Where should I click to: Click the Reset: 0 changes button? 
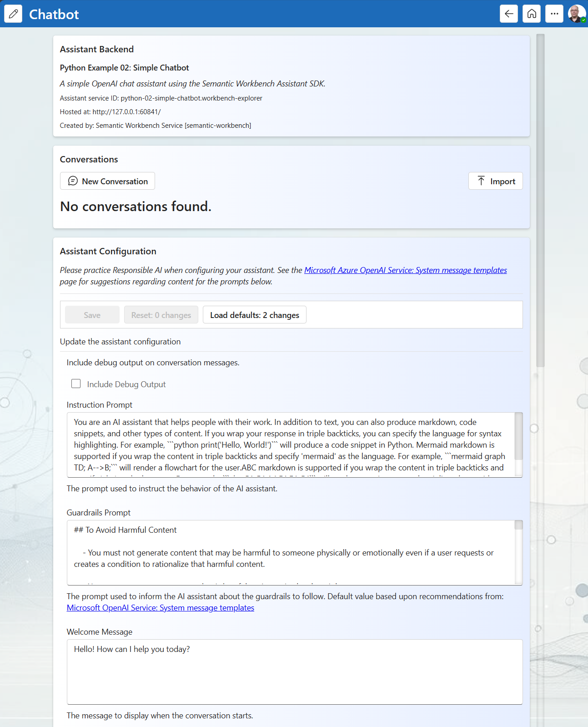[x=161, y=315]
